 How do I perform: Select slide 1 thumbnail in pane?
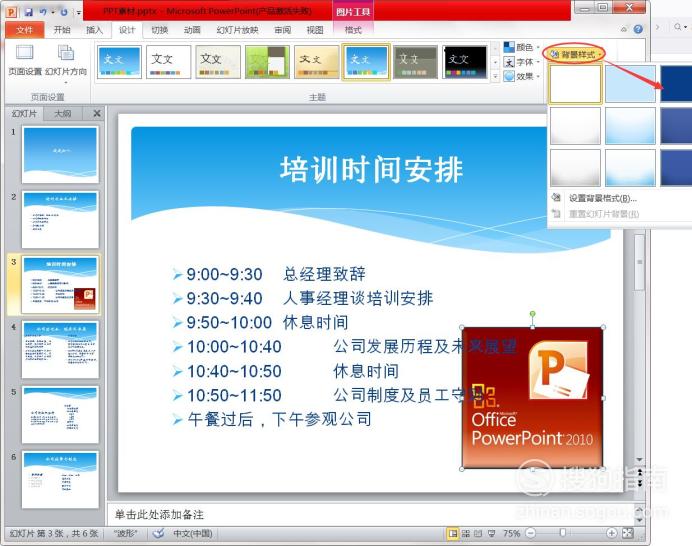[60, 155]
